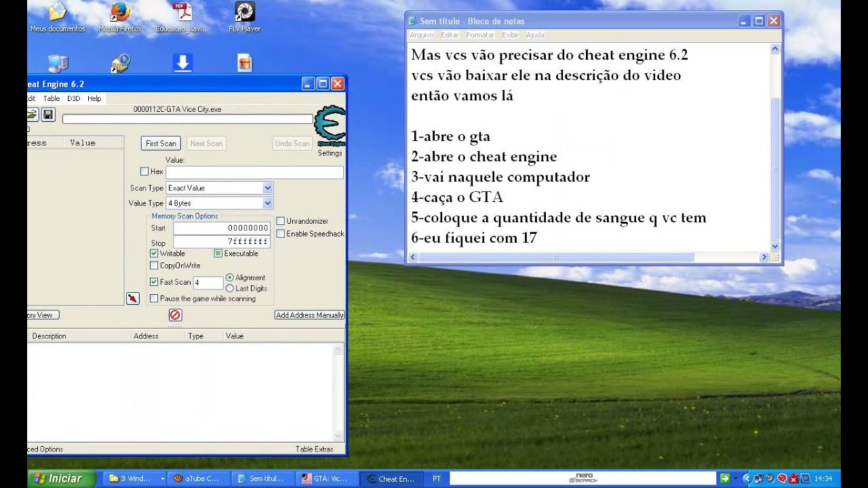Click Notepad vertical scrollbar down arrow

[775, 247]
